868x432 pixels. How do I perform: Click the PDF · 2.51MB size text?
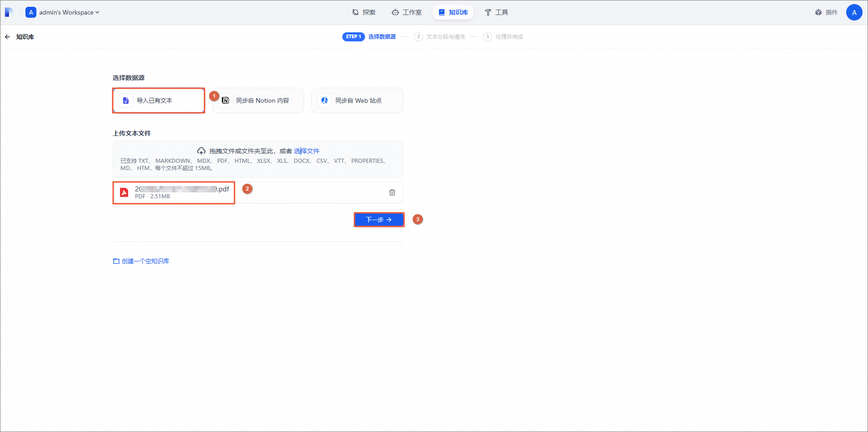(x=152, y=196)
